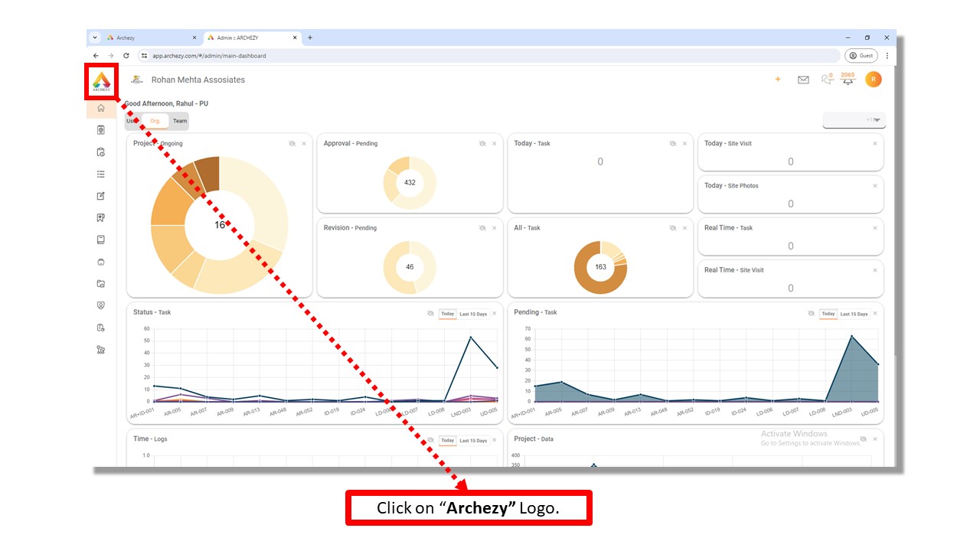
Task: Go back with the browser back arrow
Action: pyautogui.click(x=96, y=56)
